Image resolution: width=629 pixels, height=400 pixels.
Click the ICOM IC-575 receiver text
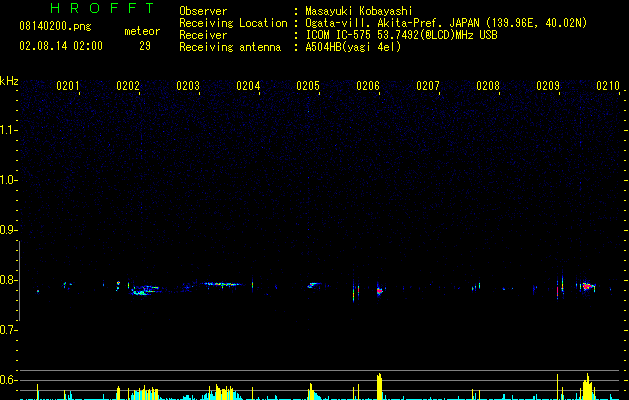(x=401, y=35)
